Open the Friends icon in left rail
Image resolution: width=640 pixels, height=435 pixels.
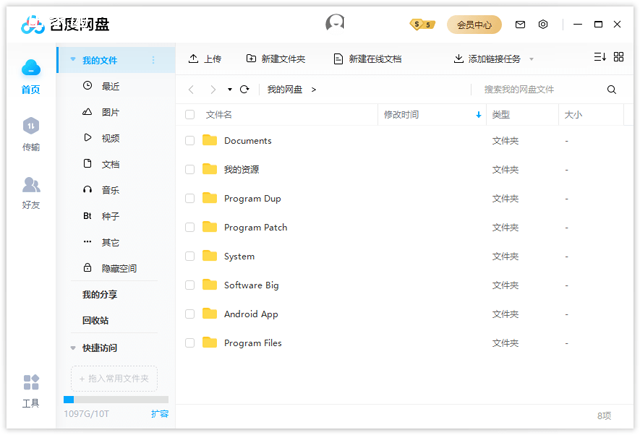pos(31,184)
